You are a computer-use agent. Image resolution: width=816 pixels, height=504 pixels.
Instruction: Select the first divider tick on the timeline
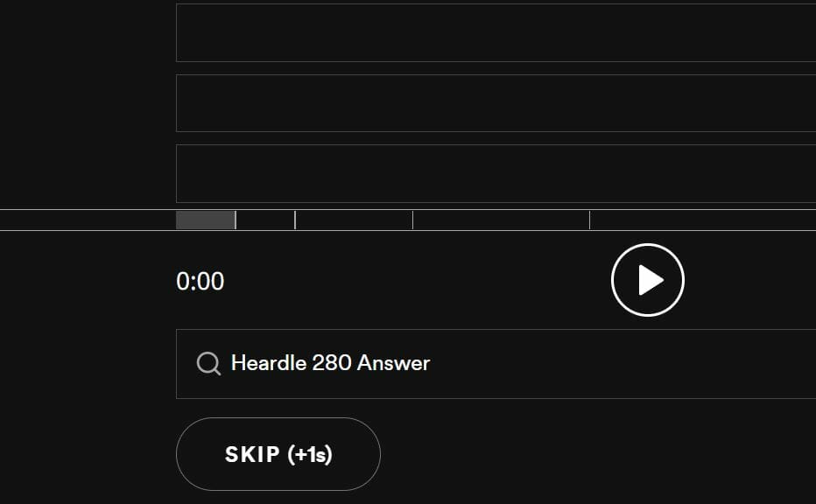click(236, 220)
